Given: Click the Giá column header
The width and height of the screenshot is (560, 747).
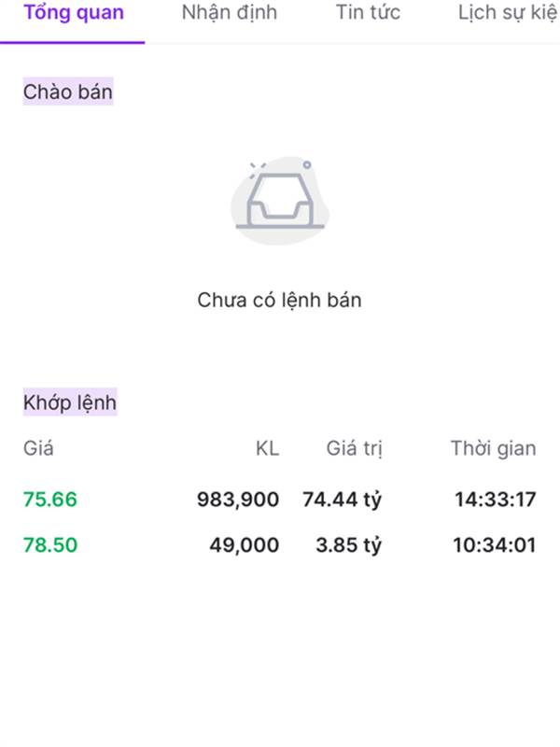Looking at the screenshot, I should pos(38,448).
